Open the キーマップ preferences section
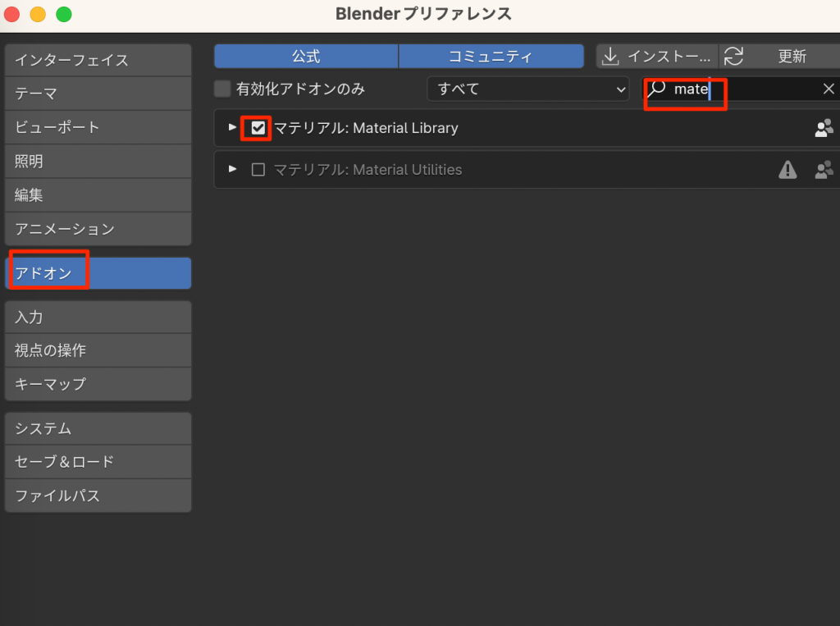840x626 pixels. point(98,384)
